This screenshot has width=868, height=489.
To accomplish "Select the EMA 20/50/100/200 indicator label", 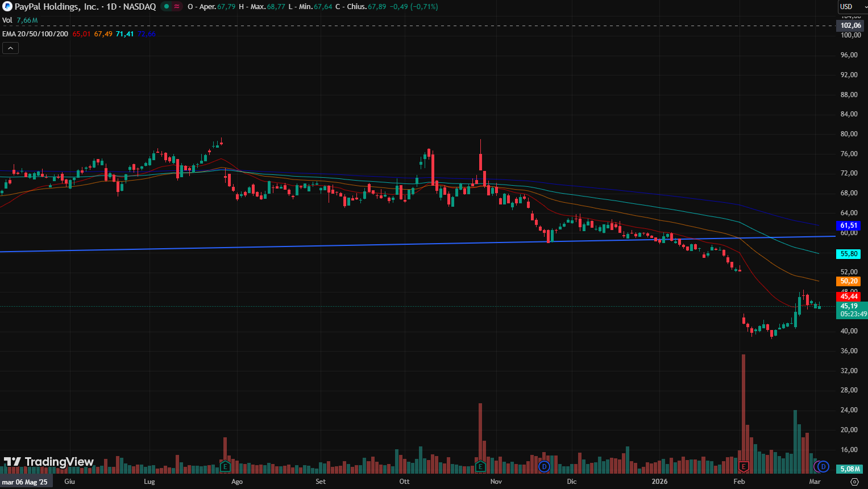I will pos(35,34).
